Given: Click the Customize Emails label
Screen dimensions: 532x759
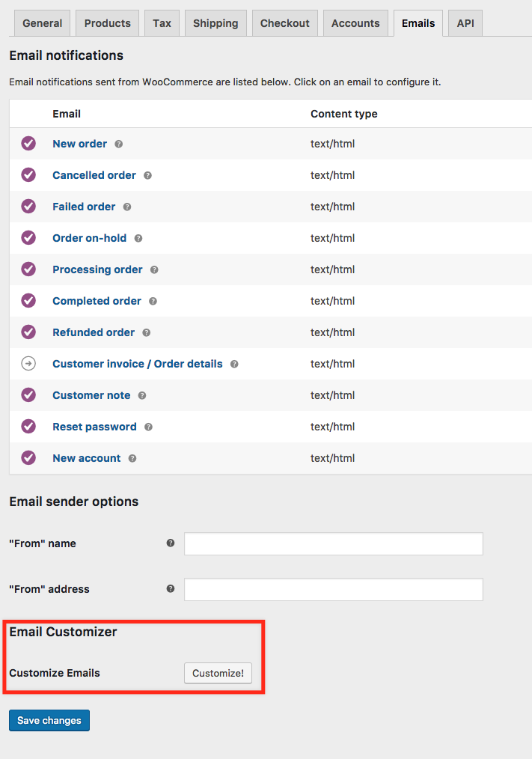Looking at the screenshot, I should click(54, 673).
